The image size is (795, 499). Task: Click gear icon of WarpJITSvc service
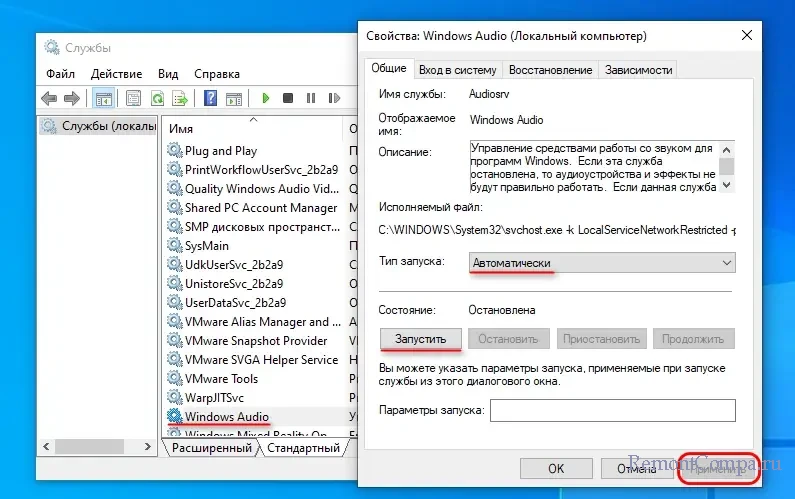[x=174, y=397]
